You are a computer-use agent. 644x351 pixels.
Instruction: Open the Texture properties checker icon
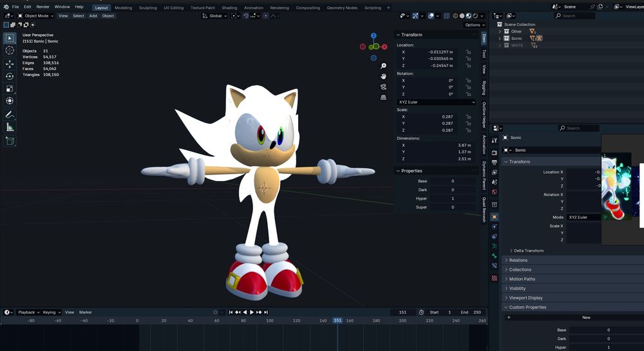pos(495,278)
